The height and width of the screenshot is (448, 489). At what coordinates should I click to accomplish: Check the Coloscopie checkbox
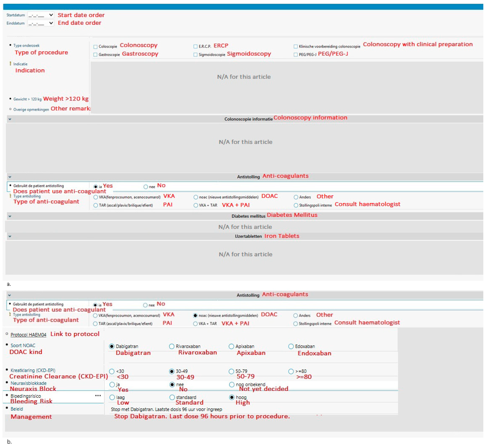(x=95, y=47)
